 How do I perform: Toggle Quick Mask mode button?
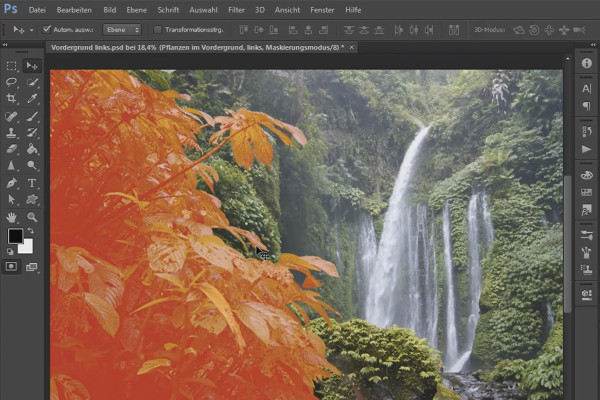tap(11, 266)
